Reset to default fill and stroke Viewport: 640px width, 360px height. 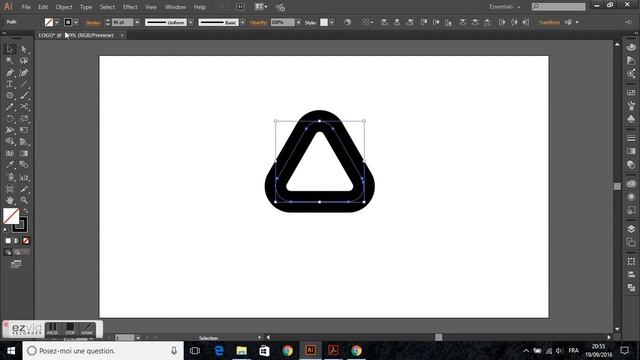(5, 230)
